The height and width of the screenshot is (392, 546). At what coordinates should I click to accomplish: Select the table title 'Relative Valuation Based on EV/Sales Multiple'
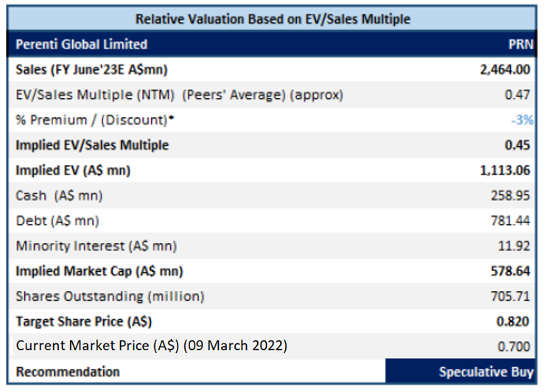point(273,19)
